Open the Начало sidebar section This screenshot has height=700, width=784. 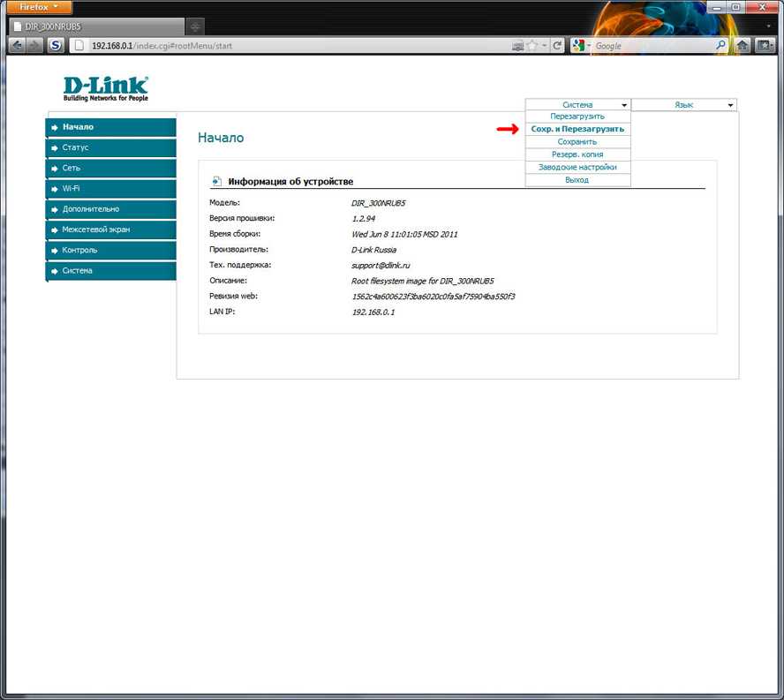pyautogui.click(x=111, y=127)
